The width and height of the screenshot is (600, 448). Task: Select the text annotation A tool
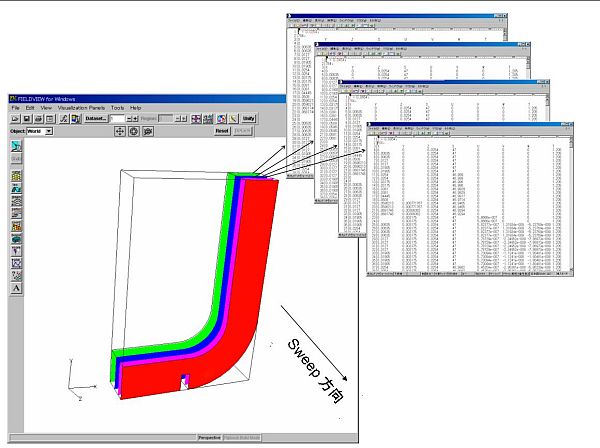(x=16, y=288)
